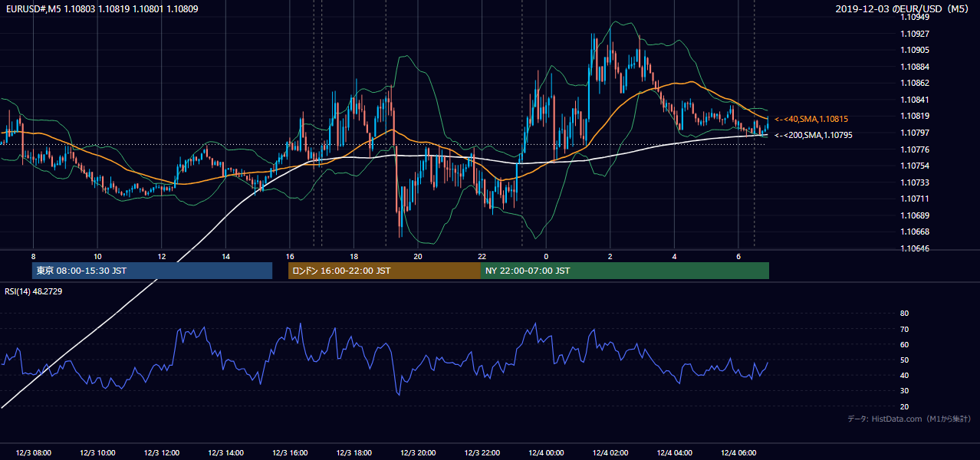Image resolution: width=980 pixels, height=460 pixels.
Task: Click price level 1.10646 on axis
Action: coord(914,248)
